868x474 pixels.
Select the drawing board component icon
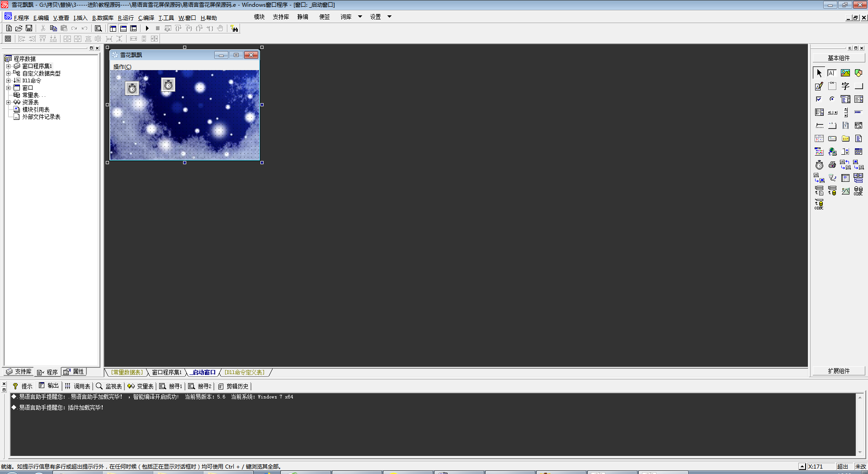pyautogui.click(x=819, y=86)
